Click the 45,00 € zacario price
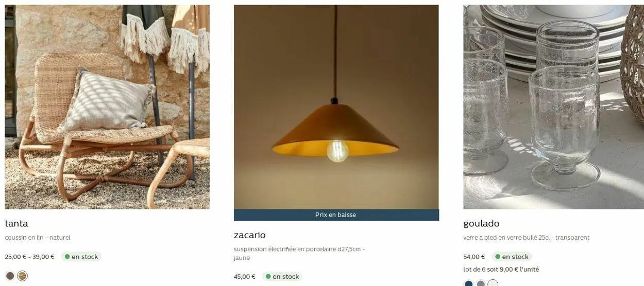Viewport: 644px width, 286px height. pyautogui.click(x=245, y=277)
